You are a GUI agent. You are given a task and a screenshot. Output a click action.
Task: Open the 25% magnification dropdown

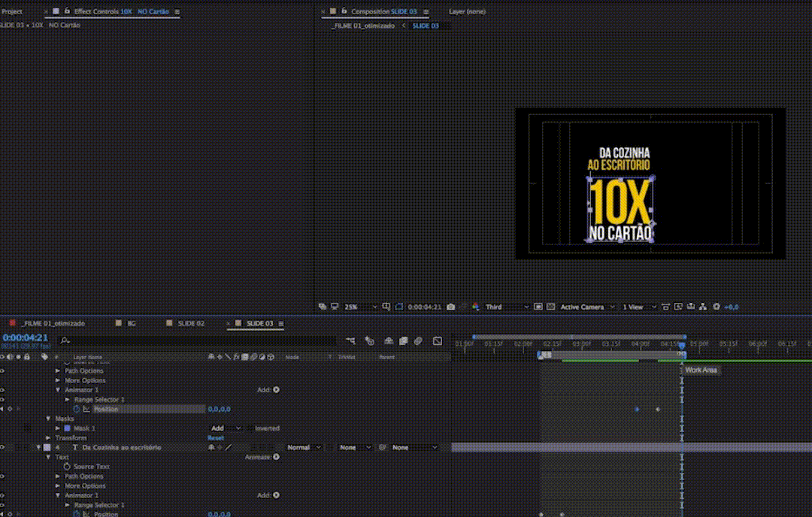[358, 307]
